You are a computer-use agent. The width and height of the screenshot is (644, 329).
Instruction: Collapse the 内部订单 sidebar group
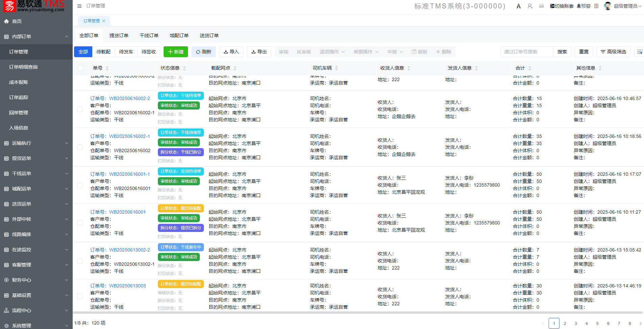pyautogui.click(x=36, y=37)
